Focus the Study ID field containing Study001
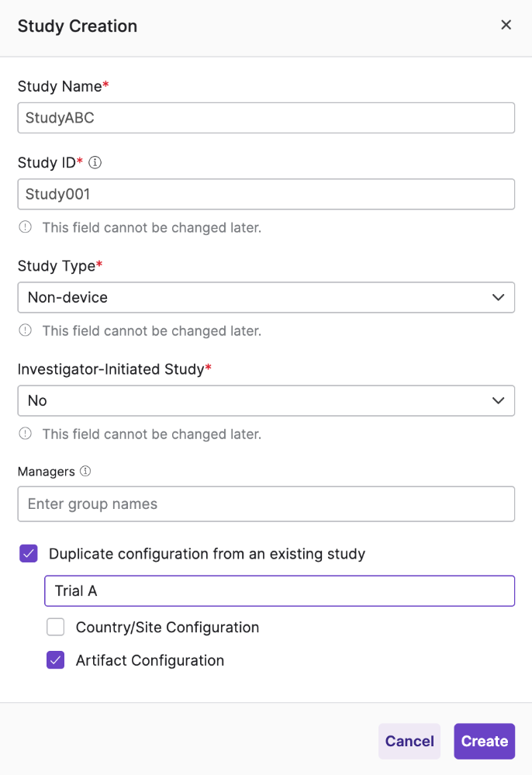The height and width of the screenshot is (775, 532). point(266,194)
